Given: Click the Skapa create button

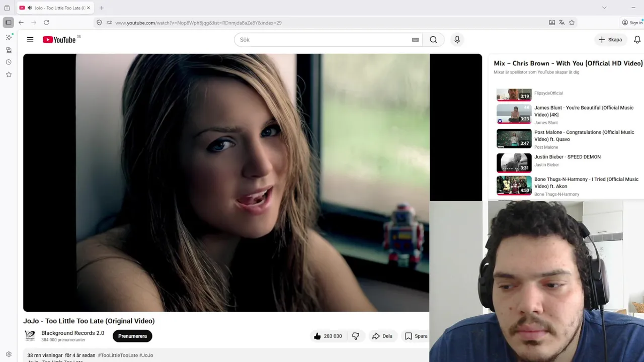Looking at the screenshot, I should [x=610, y=40].
